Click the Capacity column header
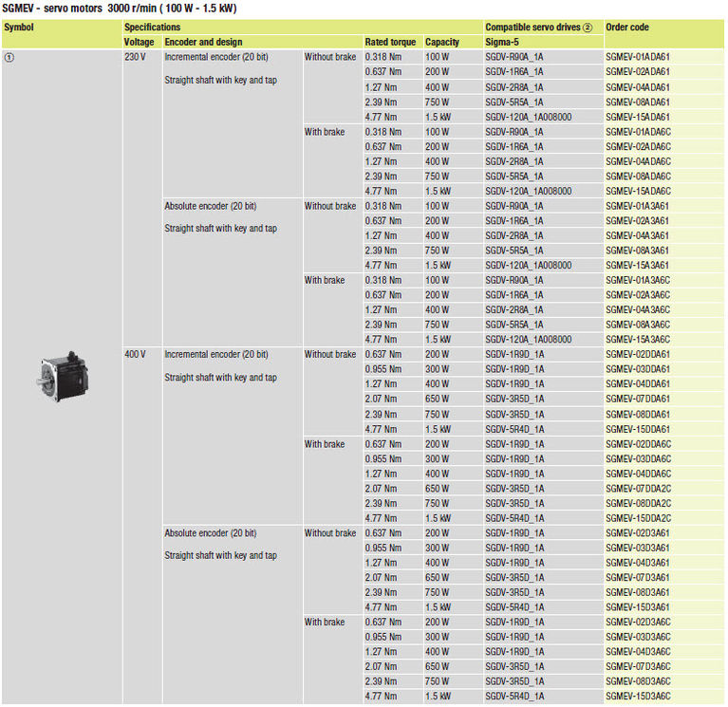The width and height of the screenshot is (728, 707). point(442,43)
